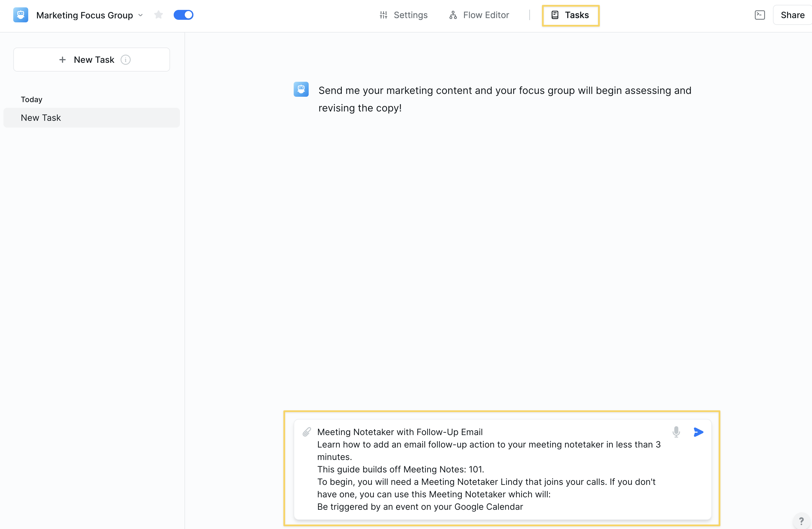Click the sliders icon next to Settings
This screenshot has height=529, width=812.
[x=383, y=15]
